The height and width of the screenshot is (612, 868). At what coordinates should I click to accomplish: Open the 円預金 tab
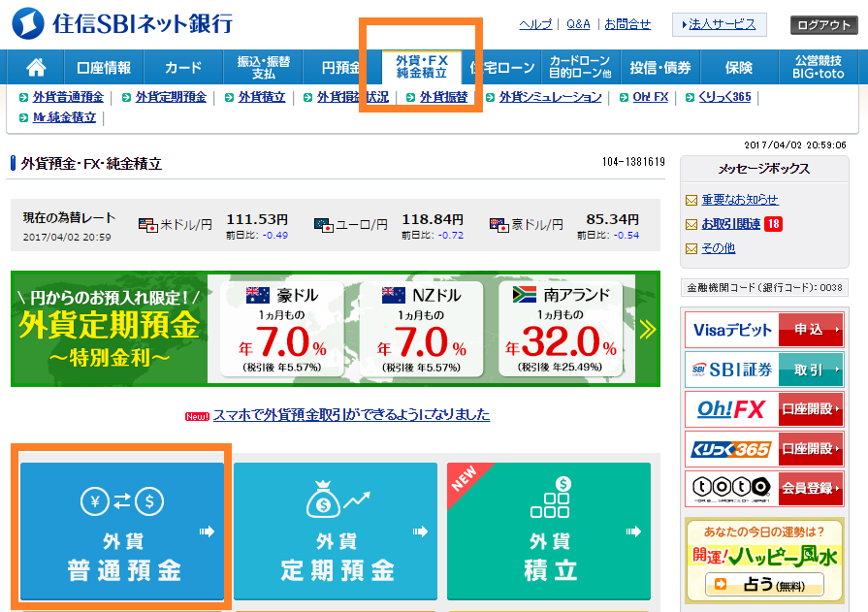[341, 68]
